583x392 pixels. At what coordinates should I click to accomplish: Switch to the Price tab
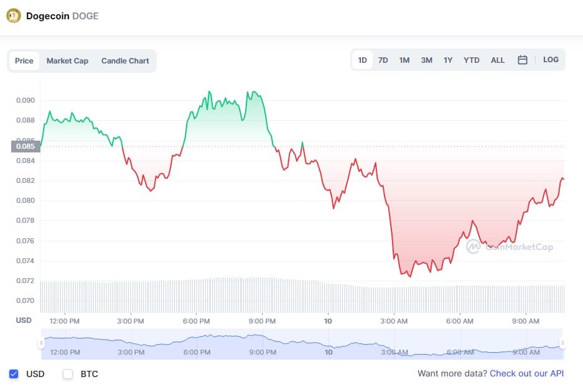pyautogui.click(x=24, y=60)
